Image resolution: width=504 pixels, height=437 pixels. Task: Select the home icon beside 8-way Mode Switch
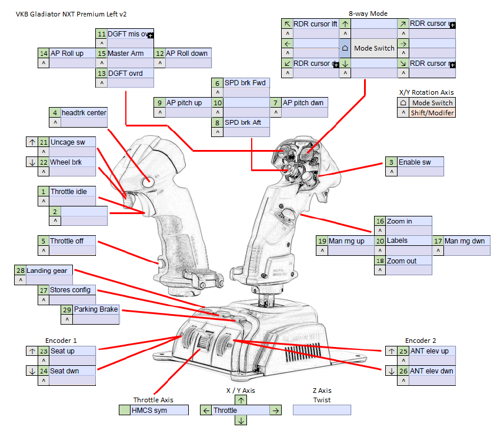tap(345, 48)
